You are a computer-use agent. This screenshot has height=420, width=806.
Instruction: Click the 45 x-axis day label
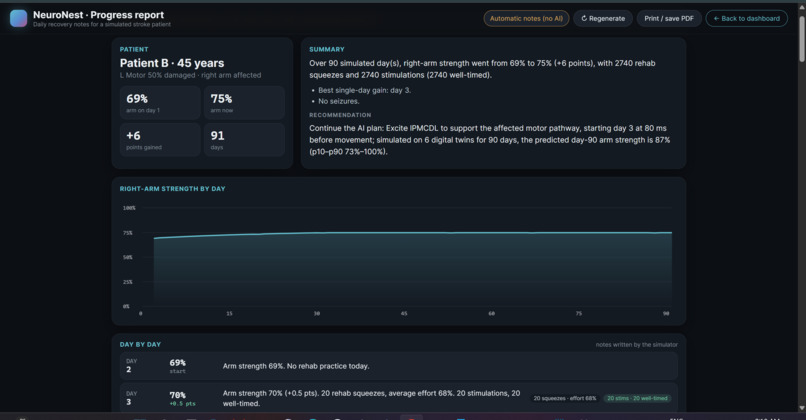point(404,313)
